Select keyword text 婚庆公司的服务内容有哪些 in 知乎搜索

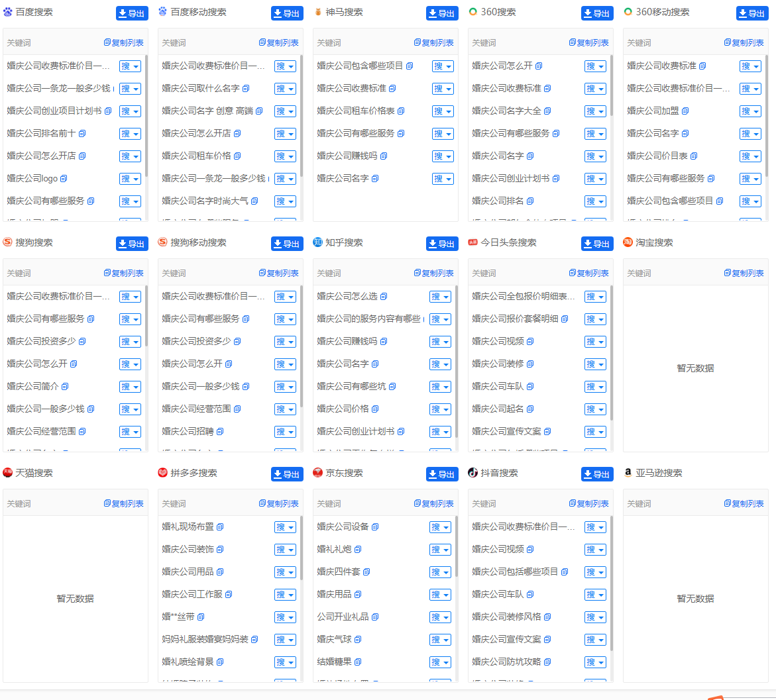(368, 319)
